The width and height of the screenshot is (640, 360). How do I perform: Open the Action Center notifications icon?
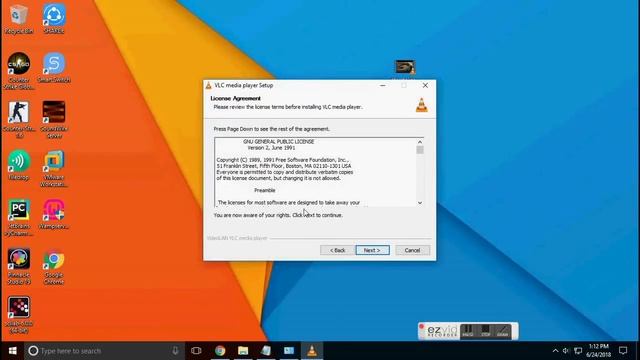point(623,351)
